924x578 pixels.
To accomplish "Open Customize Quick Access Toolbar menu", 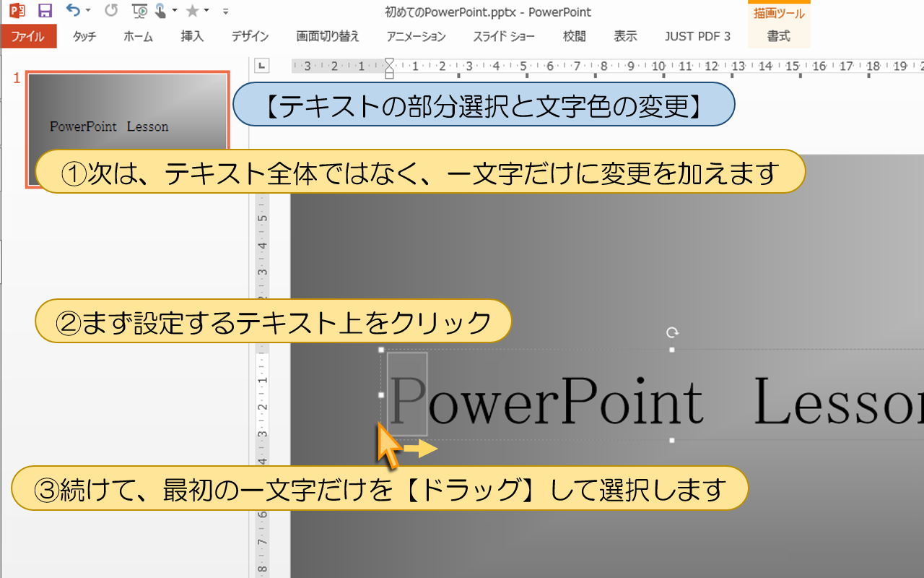I will (226, 12).
